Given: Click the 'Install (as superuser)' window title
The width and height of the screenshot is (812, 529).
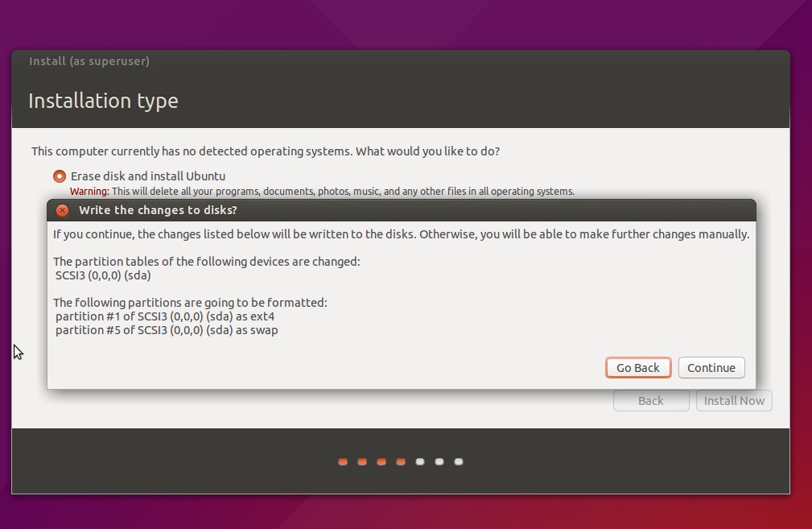Looking at the screenshot, I should 89,61.
